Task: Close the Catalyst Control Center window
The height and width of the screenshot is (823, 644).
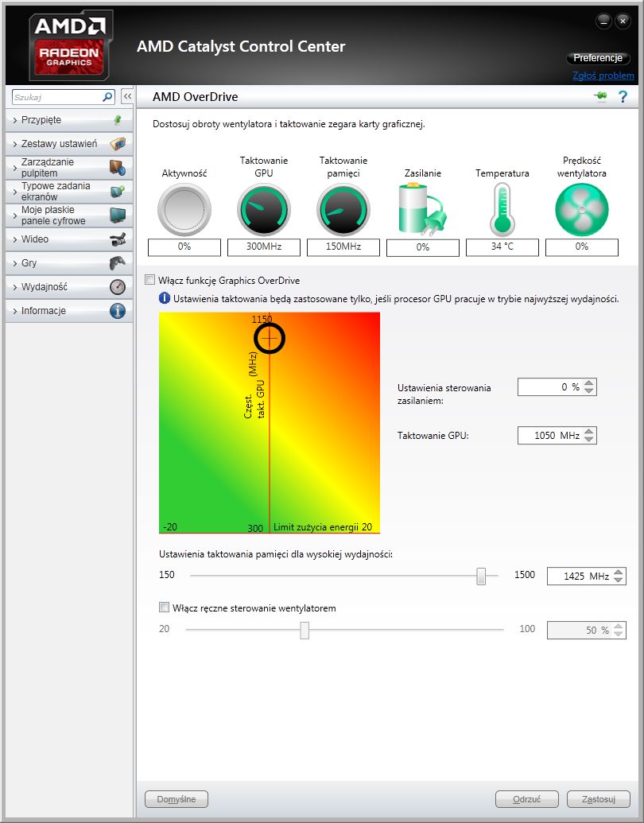Action: (623, 21)
